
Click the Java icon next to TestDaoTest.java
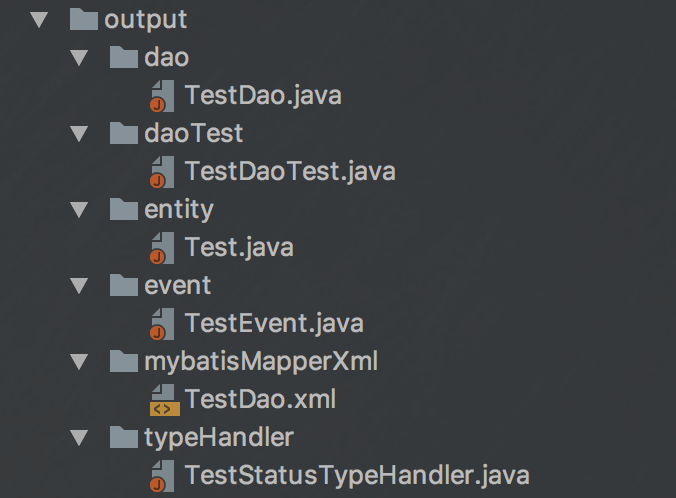click(163, 172)
